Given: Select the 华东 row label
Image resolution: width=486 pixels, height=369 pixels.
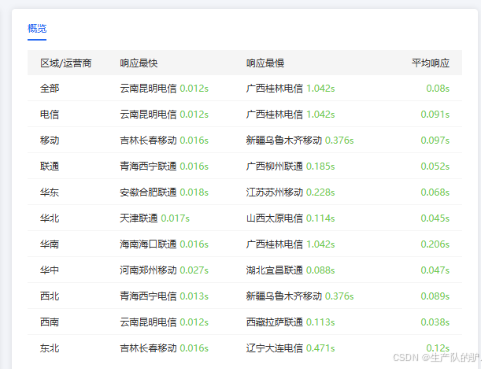Looking at the screenshot, I should coord(50,192).
